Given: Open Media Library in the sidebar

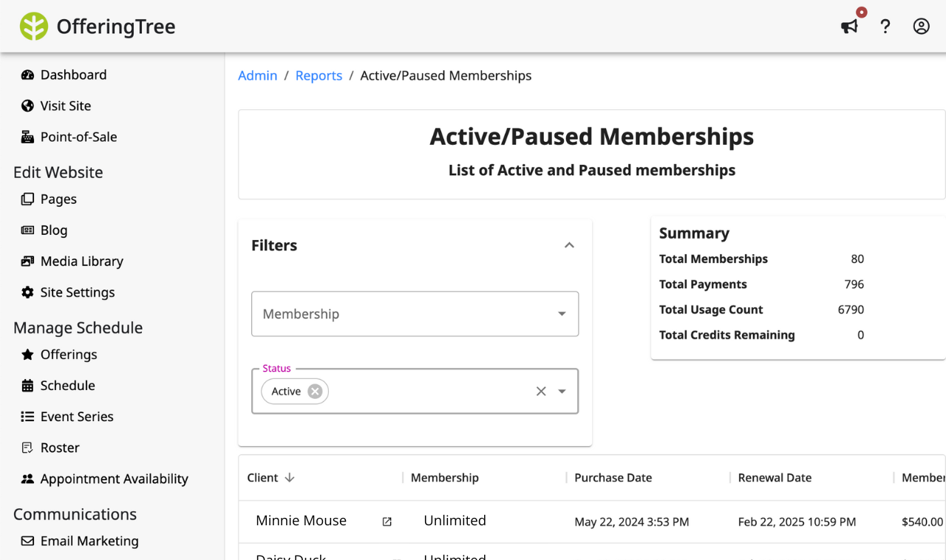Looking at the screenshot, I should pyautogui.click(x=81, y=261).
